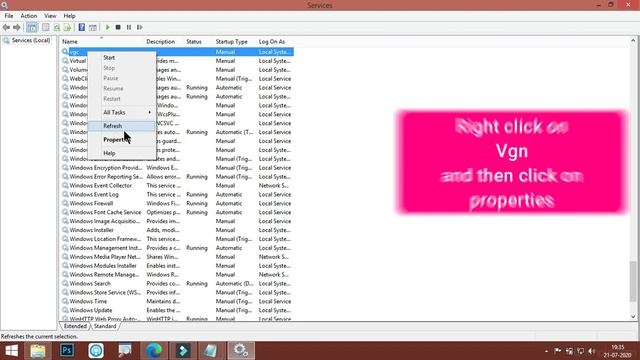The width and height of the screenshot is (640, 360).
Task: Open the Services gear app on taskbar
Action: click(241, 351)
